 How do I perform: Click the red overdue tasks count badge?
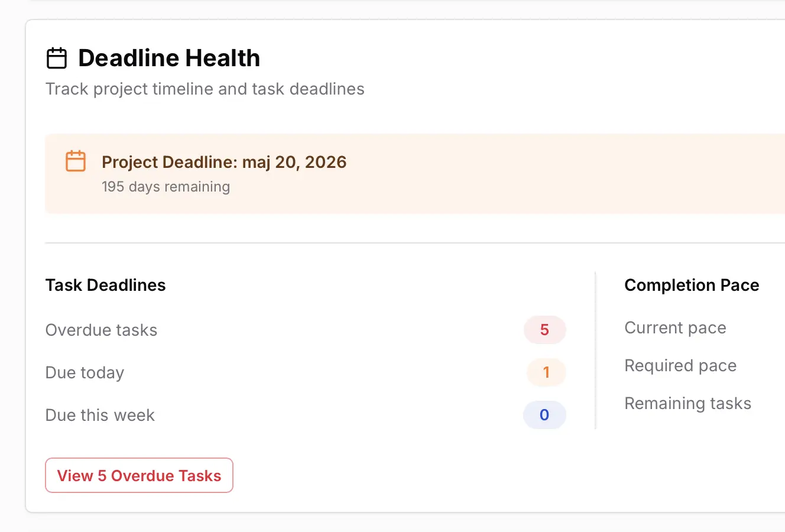[x=544, y=330]
